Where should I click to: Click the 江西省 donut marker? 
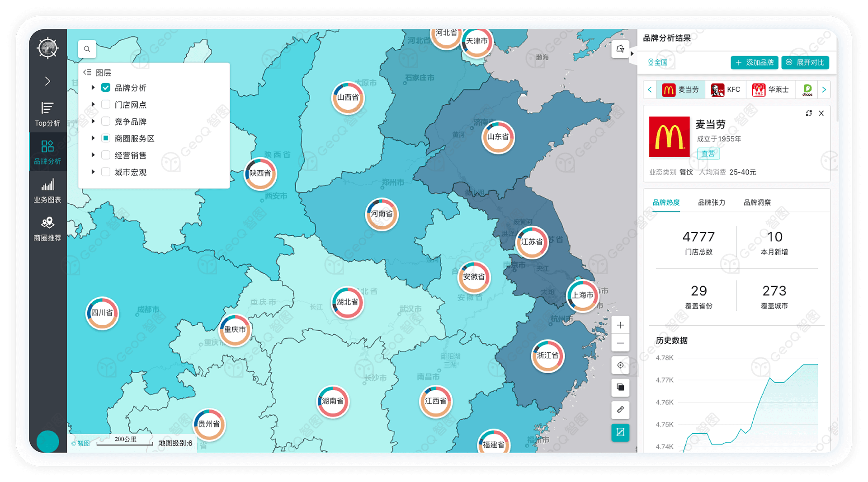436,401
